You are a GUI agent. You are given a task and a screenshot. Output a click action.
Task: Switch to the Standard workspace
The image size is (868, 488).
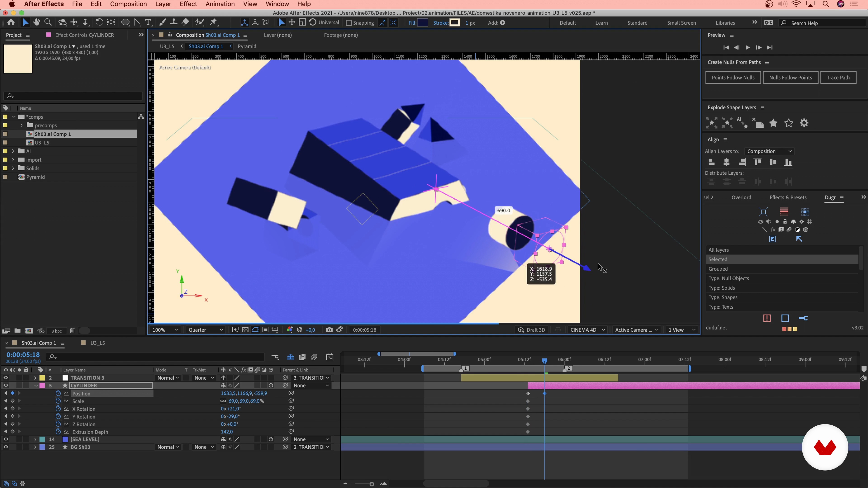pos(637,23)
